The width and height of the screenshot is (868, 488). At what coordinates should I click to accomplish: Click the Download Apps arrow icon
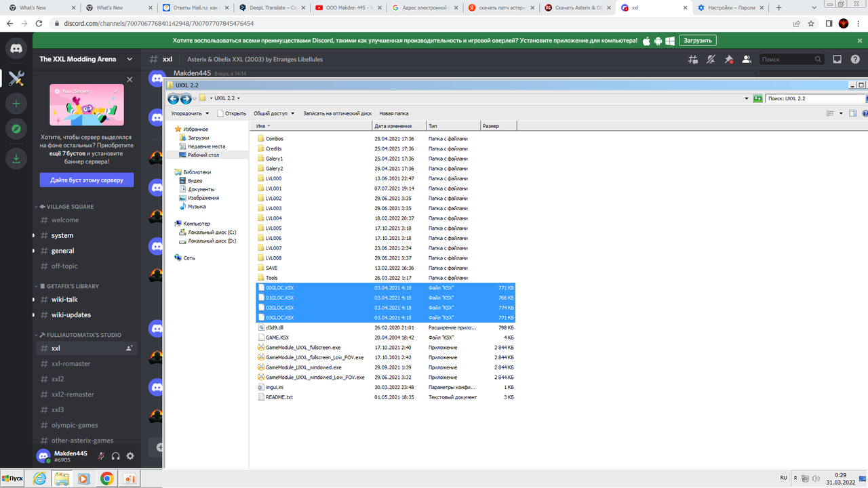click(x=16, y=159)
